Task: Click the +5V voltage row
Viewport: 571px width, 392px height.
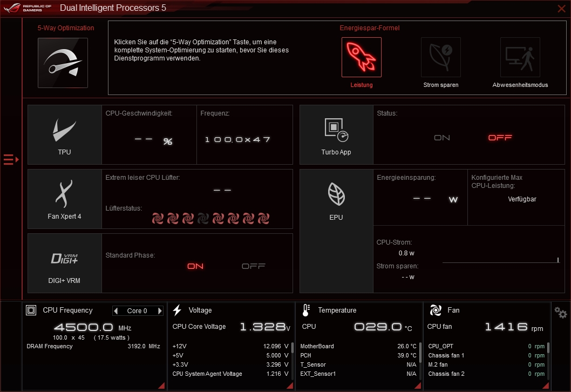Action: (230, 355)
